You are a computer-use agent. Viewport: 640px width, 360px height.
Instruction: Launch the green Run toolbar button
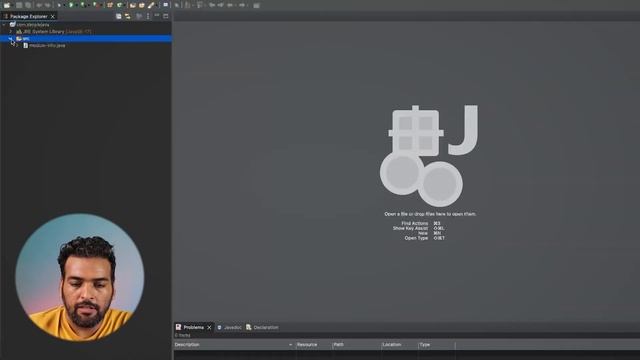coord(71,5)
